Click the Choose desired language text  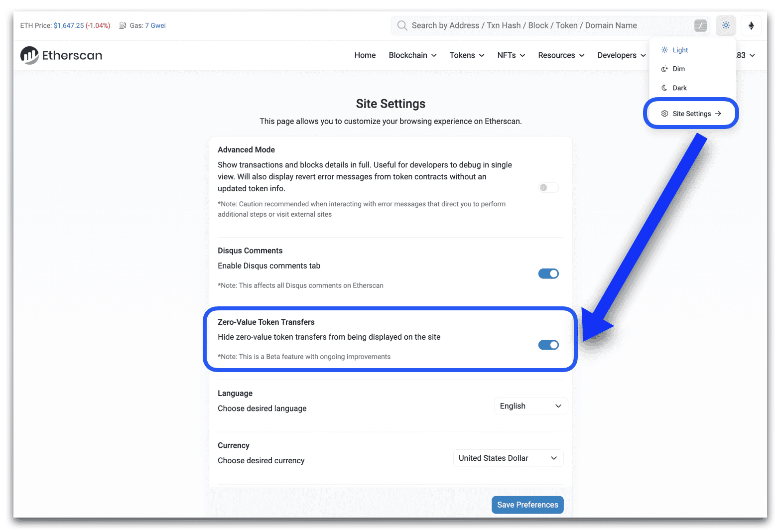(x=262, y=408)
